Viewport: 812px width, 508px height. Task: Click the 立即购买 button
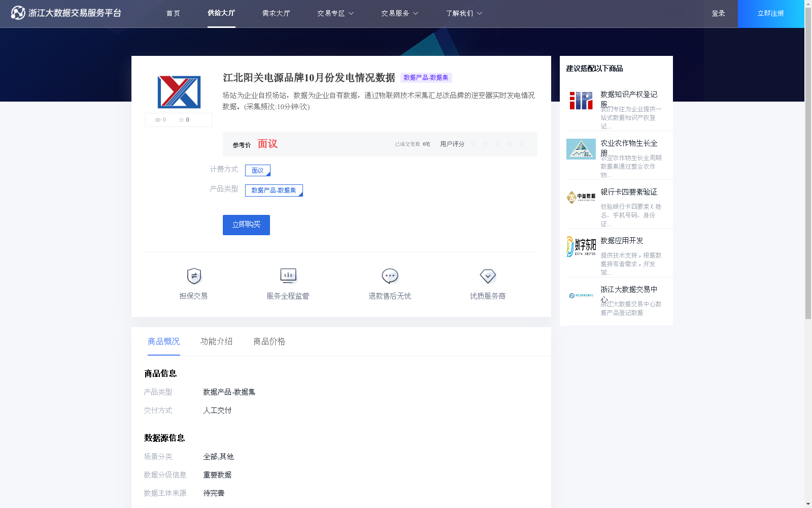(246, 225)
